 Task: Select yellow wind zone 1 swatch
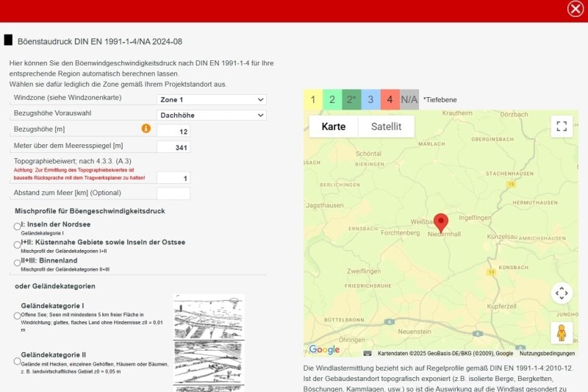pos(313,100)
